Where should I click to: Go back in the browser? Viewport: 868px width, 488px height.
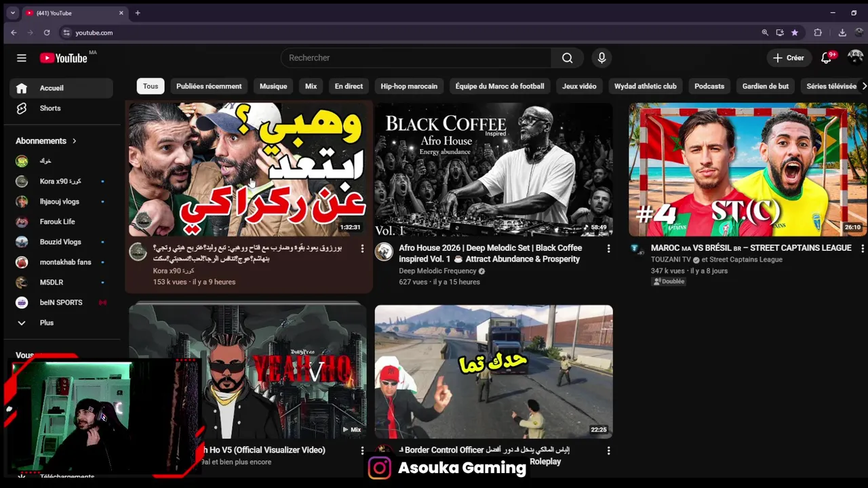14,33
